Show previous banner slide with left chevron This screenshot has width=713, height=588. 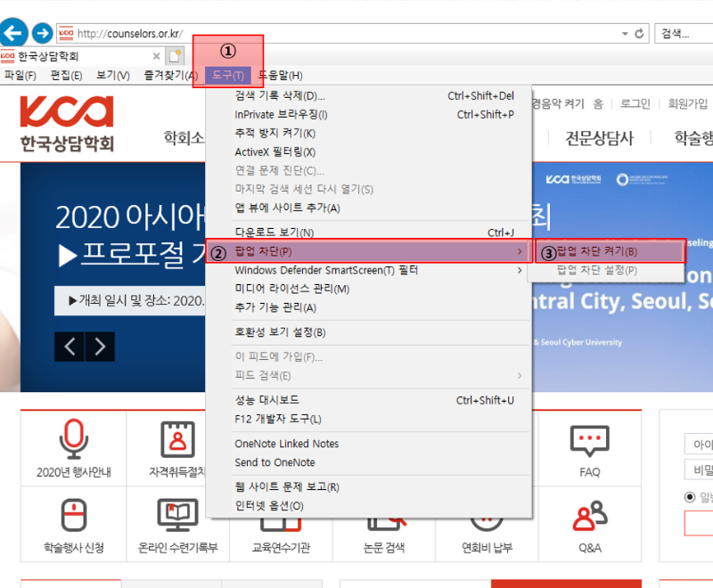pos(70,347)
